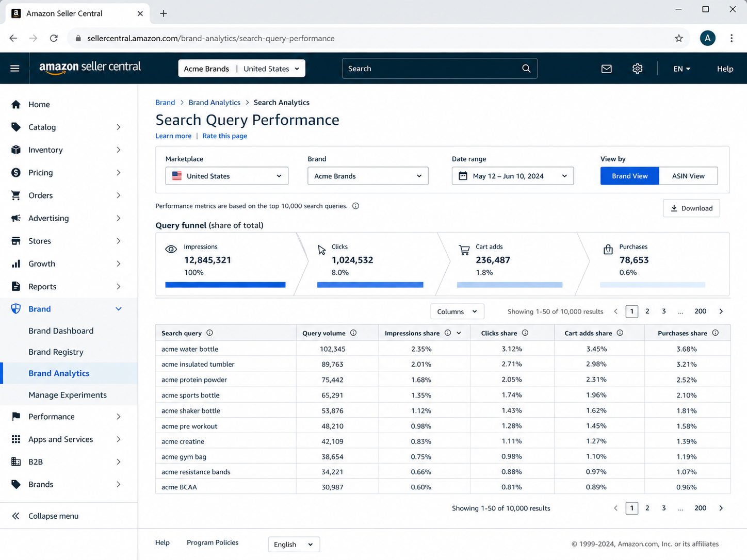Open the Date range dropdown
Screen dimensions: 747x560
[x=513, y=176]
